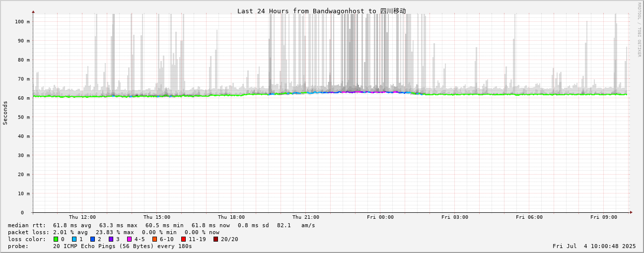The image size is (644, 253).
Task: Click the '30 m' y-axis value
Action: 24,155
